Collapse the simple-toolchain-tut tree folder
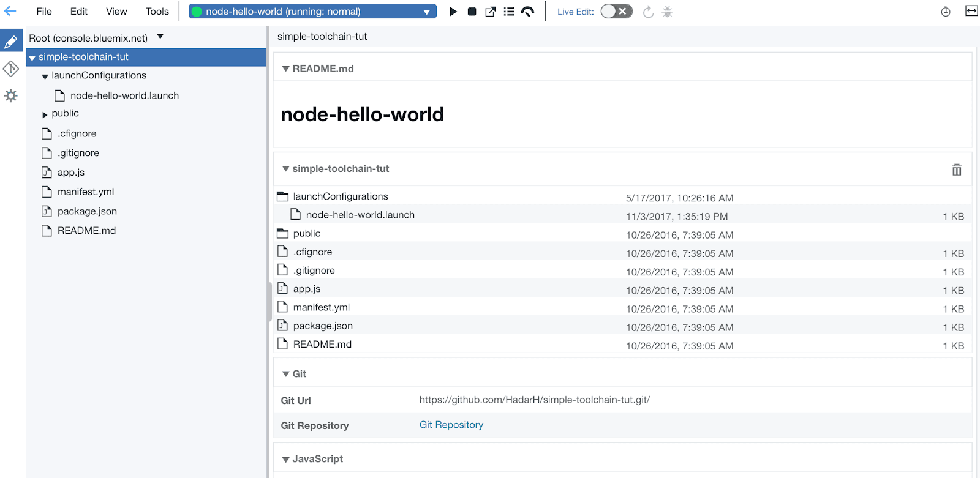The width and height of the screenshot is (980, 478). click(x=32, y=58)
